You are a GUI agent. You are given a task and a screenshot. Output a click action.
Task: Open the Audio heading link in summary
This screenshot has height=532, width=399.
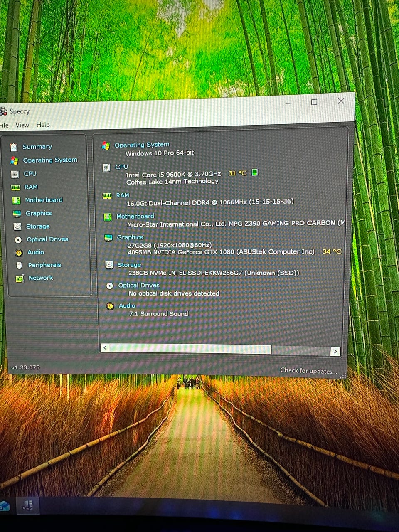(x=127, y=305)
